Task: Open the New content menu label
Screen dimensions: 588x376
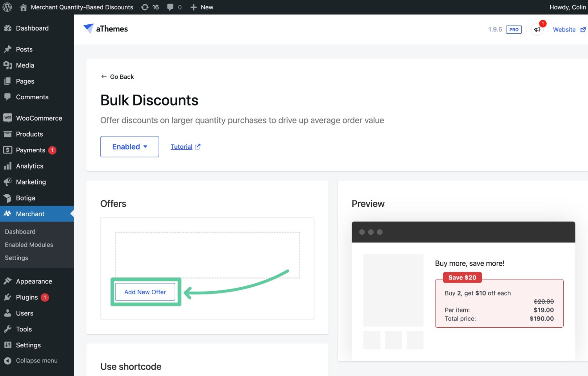Action: tap(207, 7)
